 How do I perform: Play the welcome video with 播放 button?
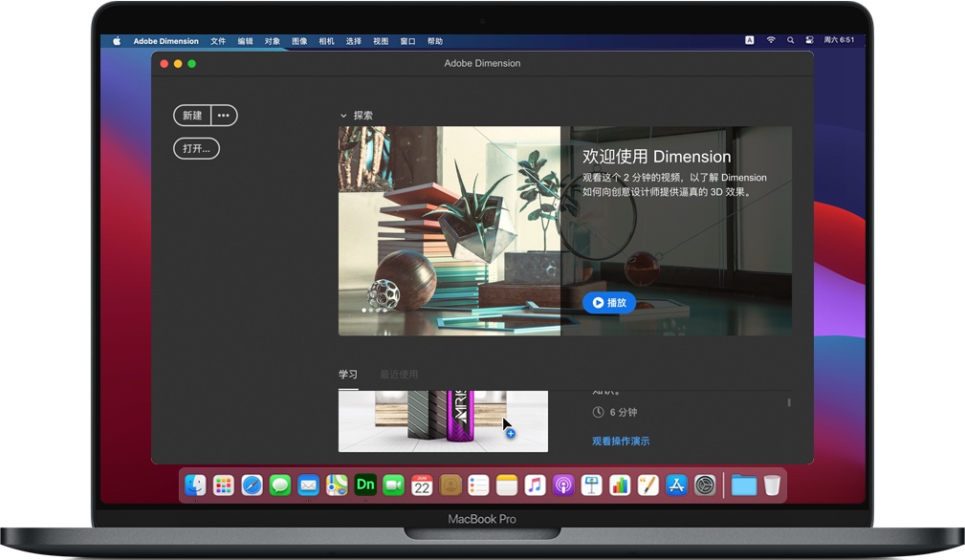(609, 303)
